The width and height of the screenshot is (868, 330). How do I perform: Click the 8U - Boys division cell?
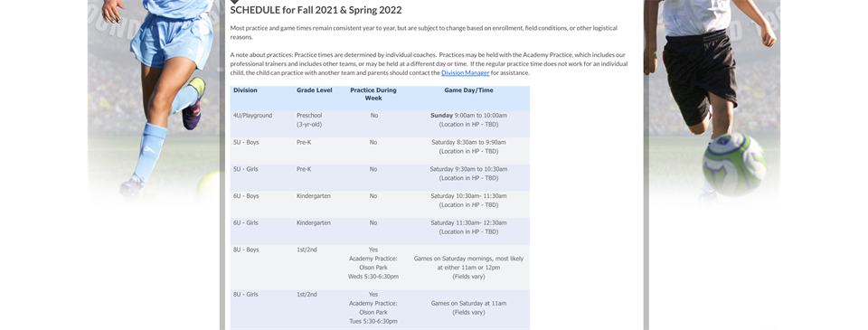pyautogui.click(x=246, y=250)
